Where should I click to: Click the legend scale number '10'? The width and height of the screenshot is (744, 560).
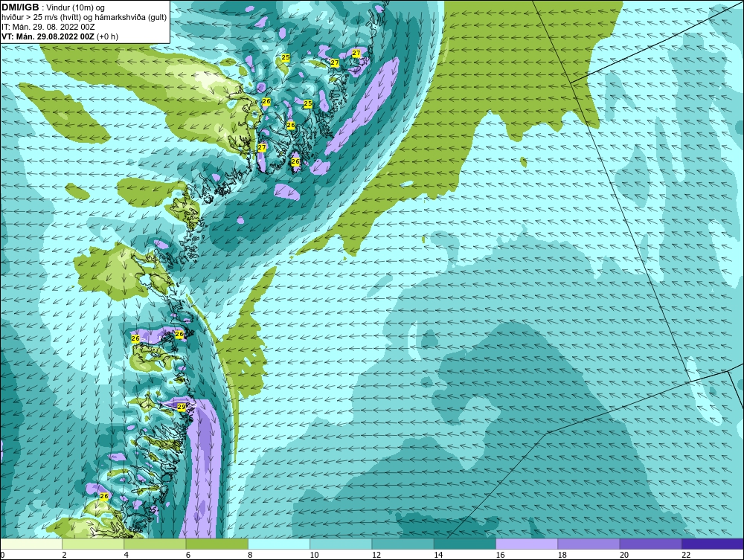click(314, 556)
